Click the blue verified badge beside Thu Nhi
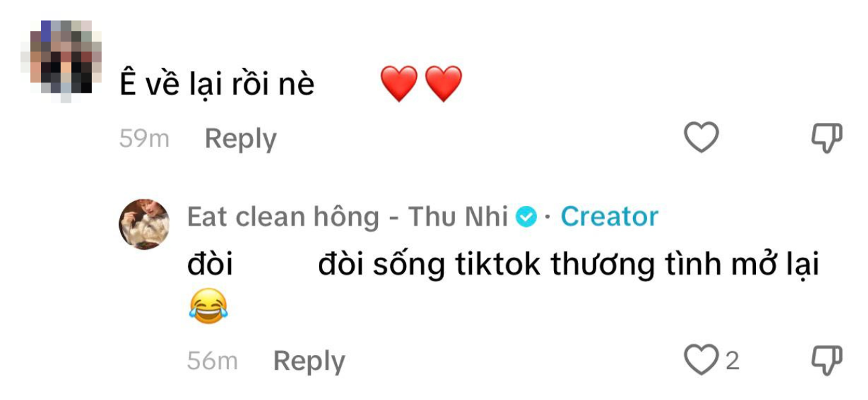The image size is (868, 400). 526,217
